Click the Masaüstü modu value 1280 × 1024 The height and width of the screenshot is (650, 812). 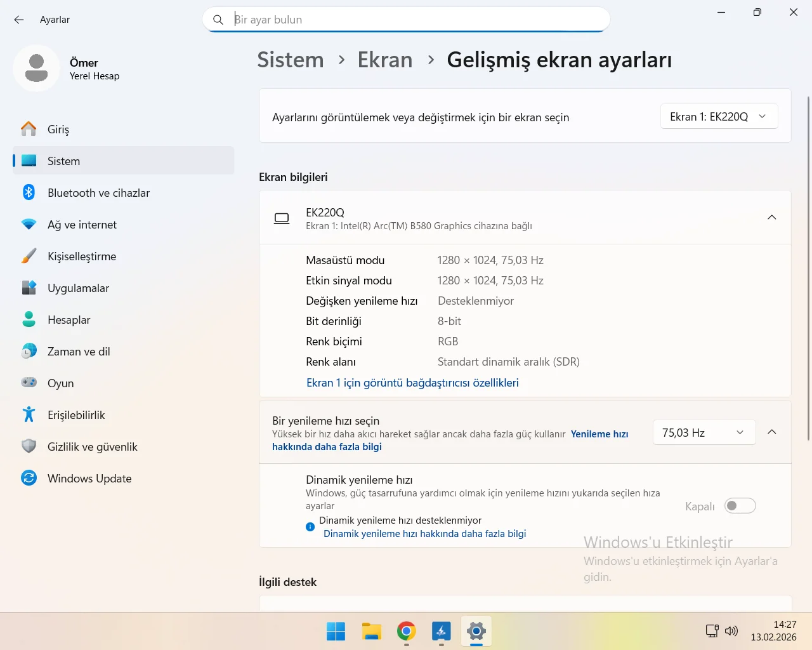(x=490, y=260)
